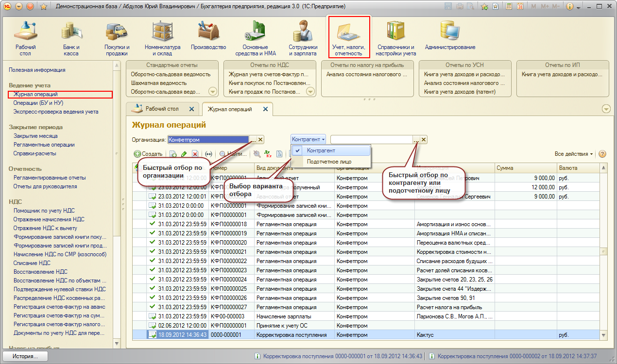Click the document report icon after Дт/Кт
Screen dimensions: 617x364
click(279, 154)
